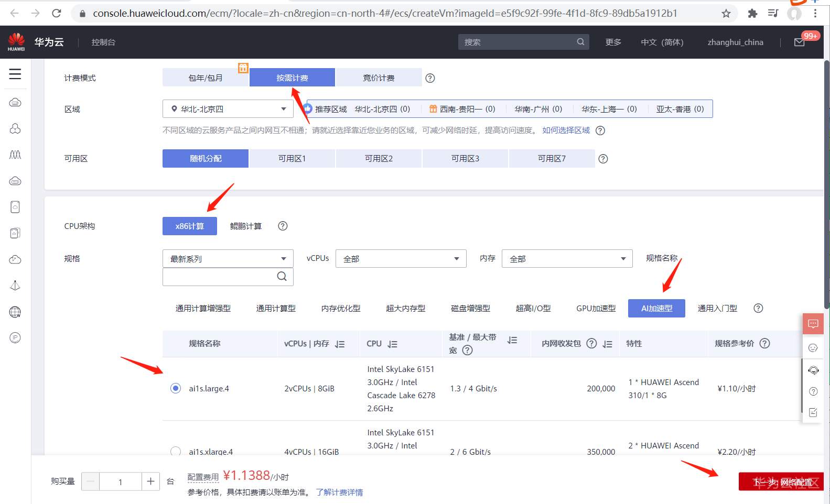830x504 pixels.
Task: Click help icon beside 鲲鹏计算
Action: pyautogui.click(x=283, y=226)
